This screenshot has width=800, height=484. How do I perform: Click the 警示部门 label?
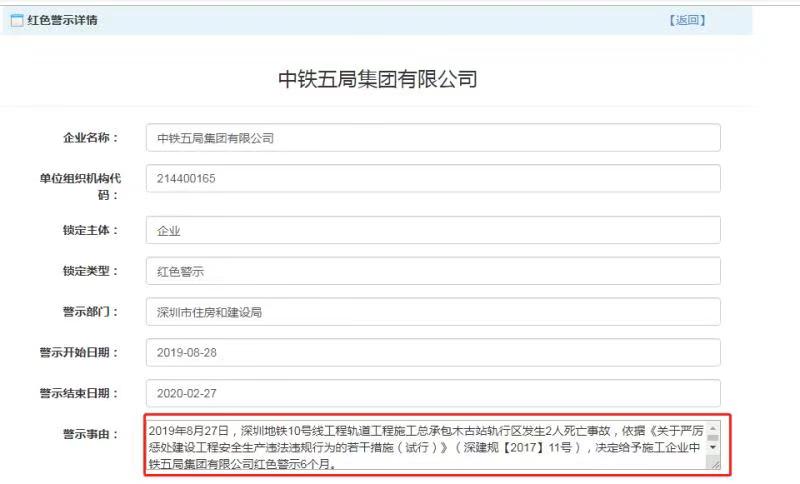click(x=90, y=312)
